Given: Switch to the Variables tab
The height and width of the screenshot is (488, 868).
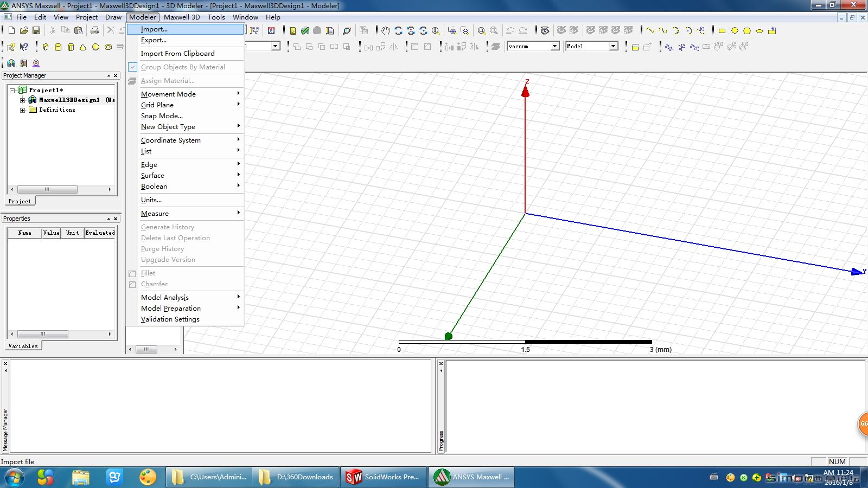Looking at the screenshot, I should pyautogui.click(x=23, y=345).
